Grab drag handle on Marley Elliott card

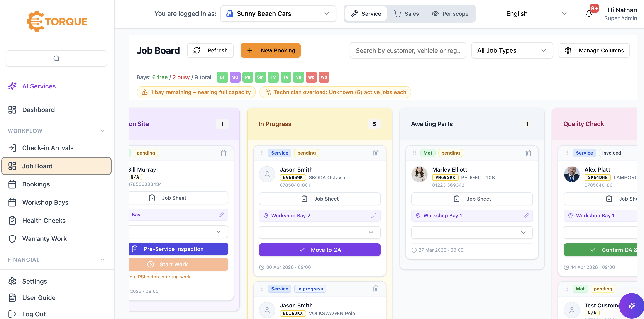tap(414, 153)
